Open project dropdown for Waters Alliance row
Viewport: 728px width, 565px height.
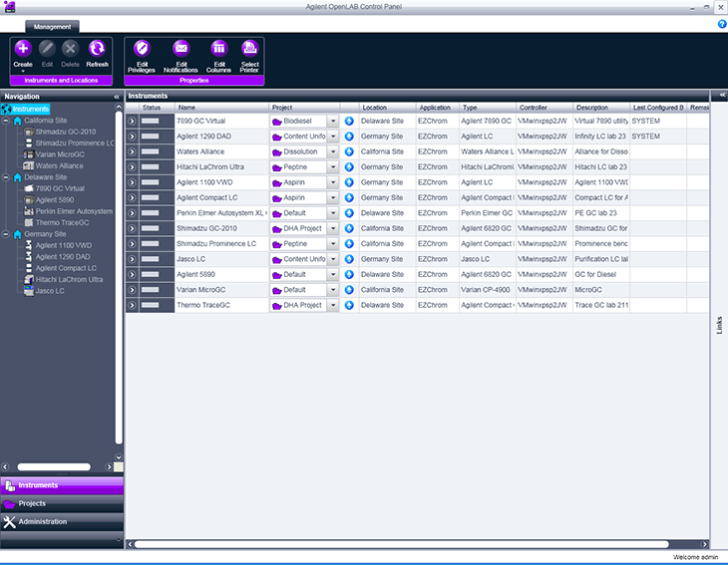point(333,151)
